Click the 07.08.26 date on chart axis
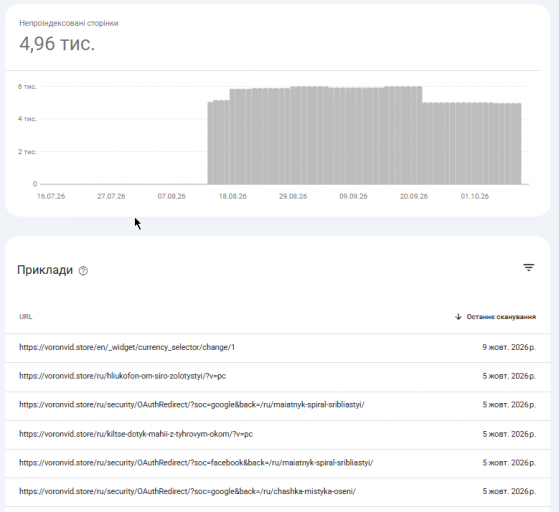This screenshot has width=559, height=512. pos(171,196)
